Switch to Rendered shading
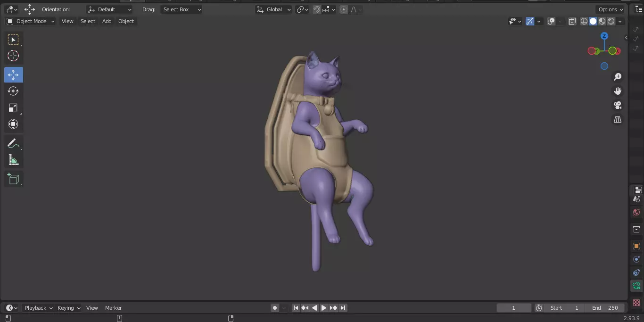644x322 pixels. (611, 21)
